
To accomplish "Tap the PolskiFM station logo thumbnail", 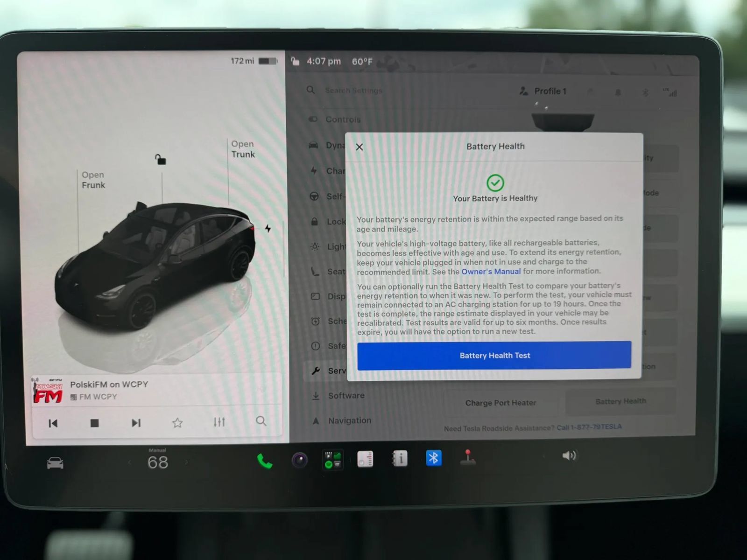I will tap(47, 391).
